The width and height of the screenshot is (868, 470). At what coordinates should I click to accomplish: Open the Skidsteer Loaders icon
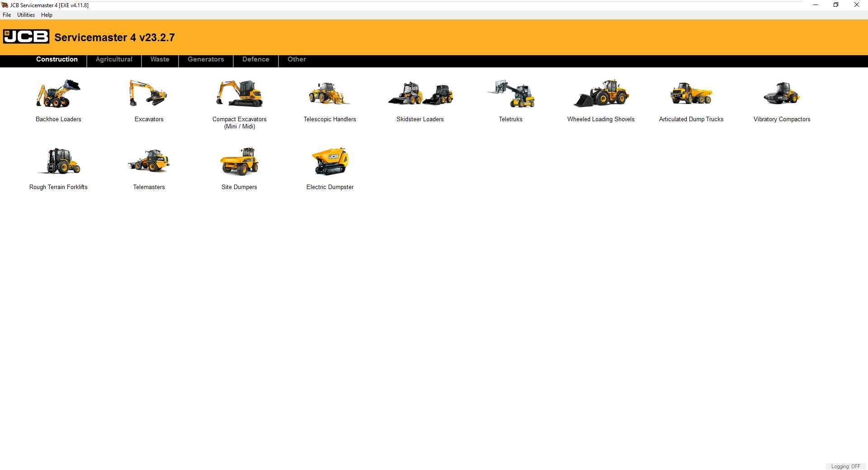click(420, 94)
